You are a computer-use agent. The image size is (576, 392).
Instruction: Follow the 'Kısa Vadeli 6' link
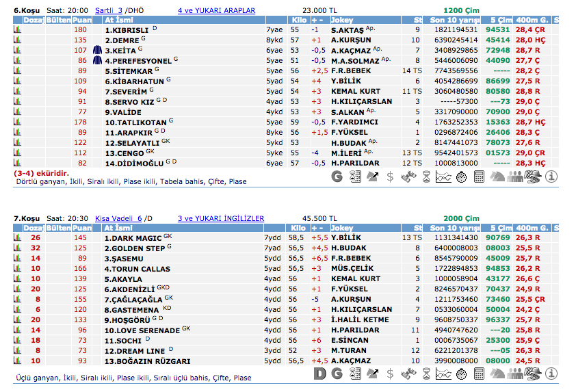click(x=118, y=218)
